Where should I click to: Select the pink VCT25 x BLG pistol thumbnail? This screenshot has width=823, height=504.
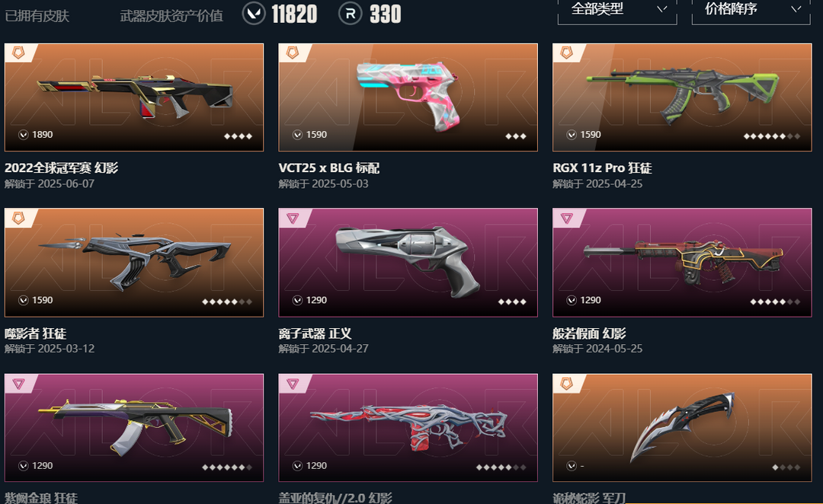[408, 97]
